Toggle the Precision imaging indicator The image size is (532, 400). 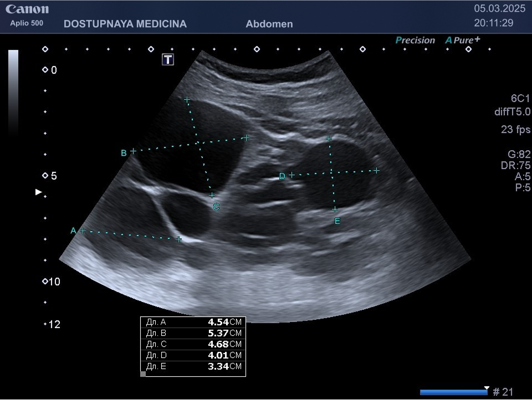415,40
